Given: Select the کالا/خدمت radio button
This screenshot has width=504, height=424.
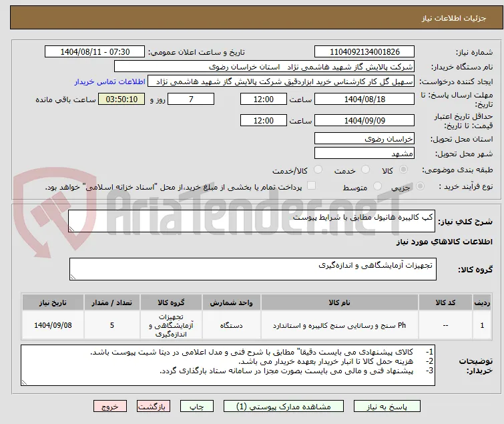Looking at the screenshot, I should tap(318, 170).
